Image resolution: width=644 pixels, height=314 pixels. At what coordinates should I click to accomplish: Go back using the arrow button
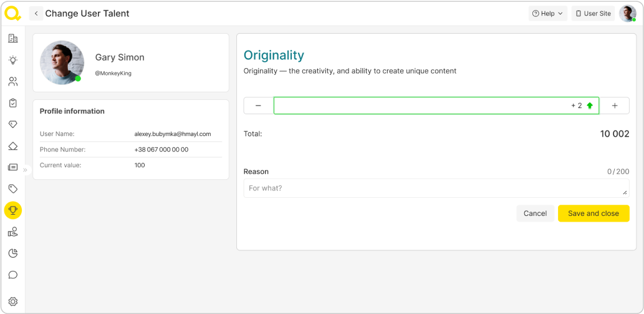(x=36, y=14)
